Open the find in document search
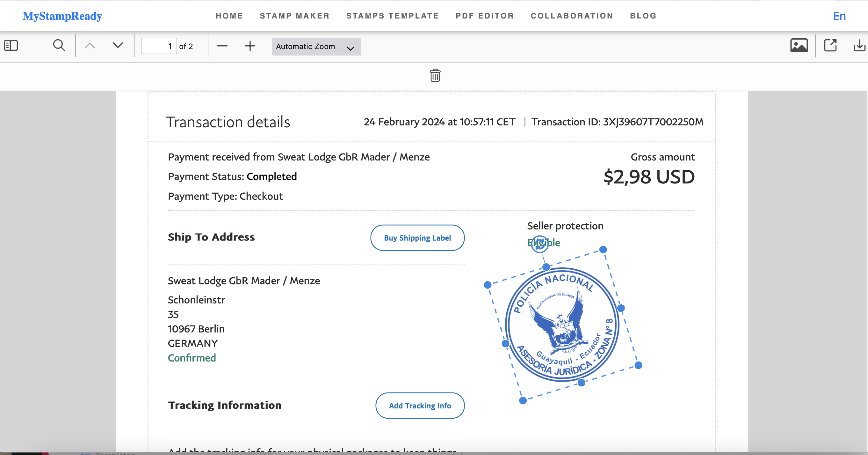 (x=59, y=46)
